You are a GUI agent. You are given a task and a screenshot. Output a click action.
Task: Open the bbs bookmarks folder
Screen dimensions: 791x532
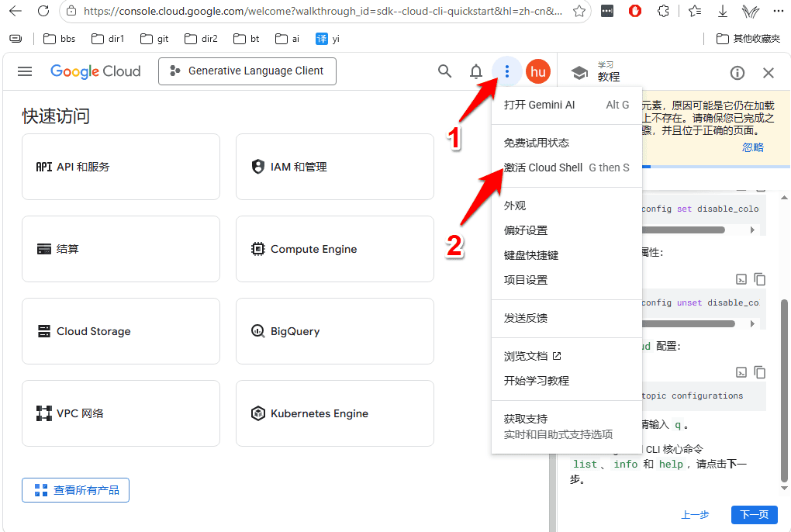pos(60,39)
